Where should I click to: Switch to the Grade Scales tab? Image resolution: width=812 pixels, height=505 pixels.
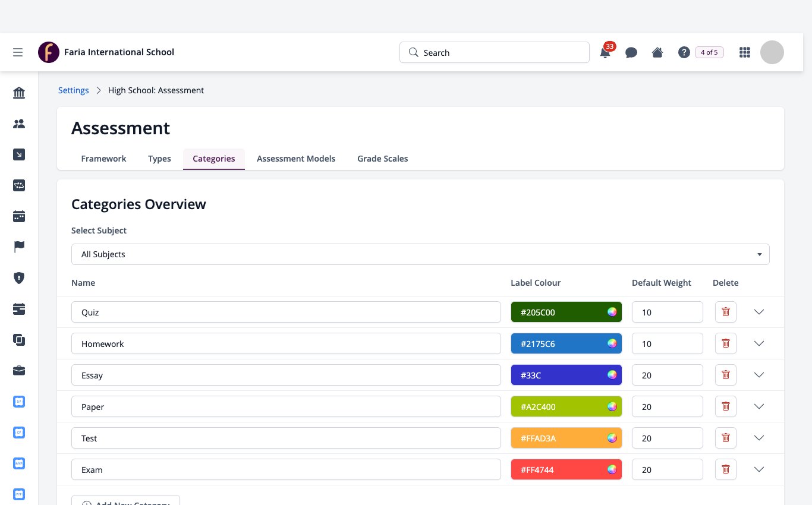[382, 159]
